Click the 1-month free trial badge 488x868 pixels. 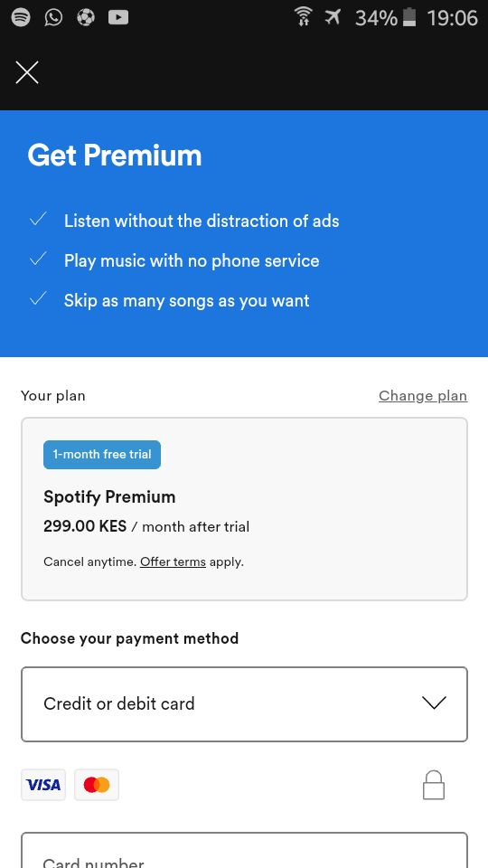pos(102,455)
